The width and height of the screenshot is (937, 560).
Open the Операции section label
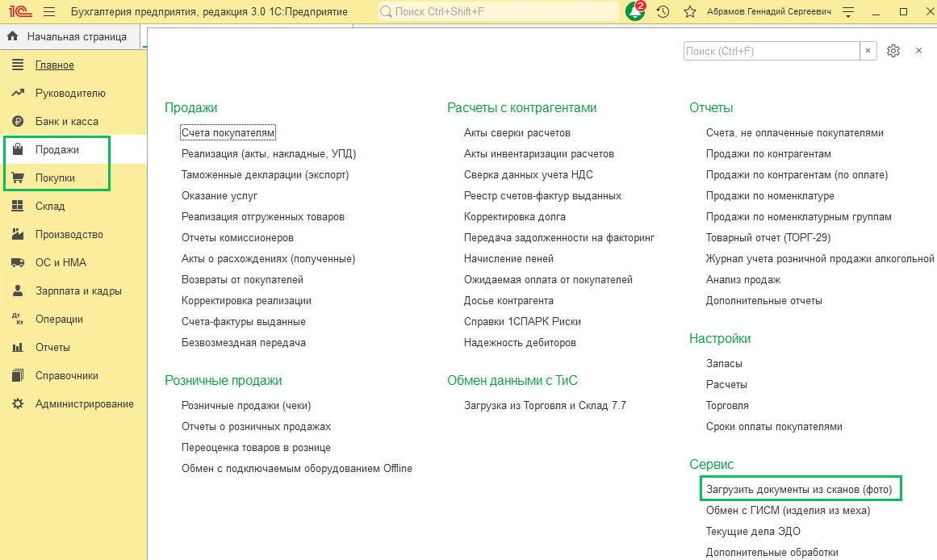pos(59,320)
